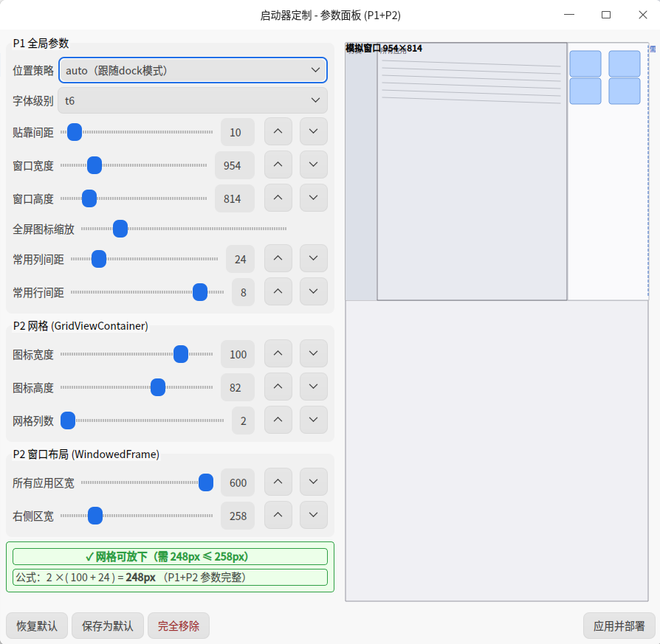
Task: Increase 网格列数 with the up arrow
Action: point(278,420)
